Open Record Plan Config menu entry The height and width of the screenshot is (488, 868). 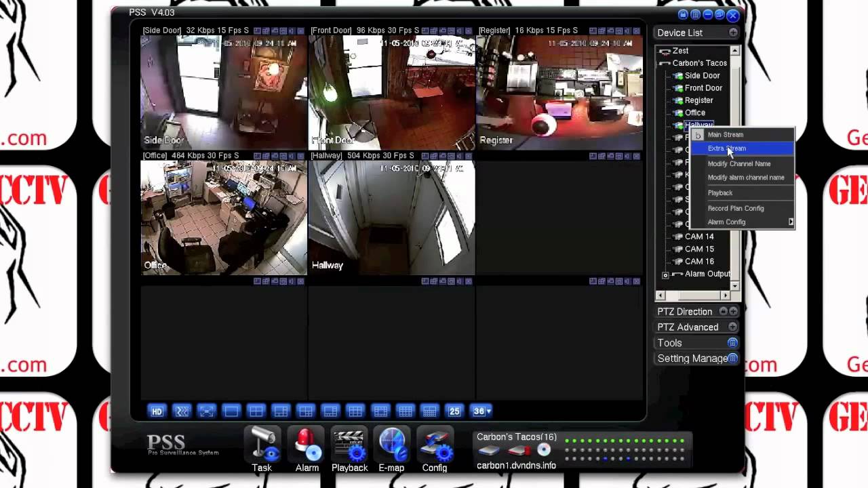736,209
